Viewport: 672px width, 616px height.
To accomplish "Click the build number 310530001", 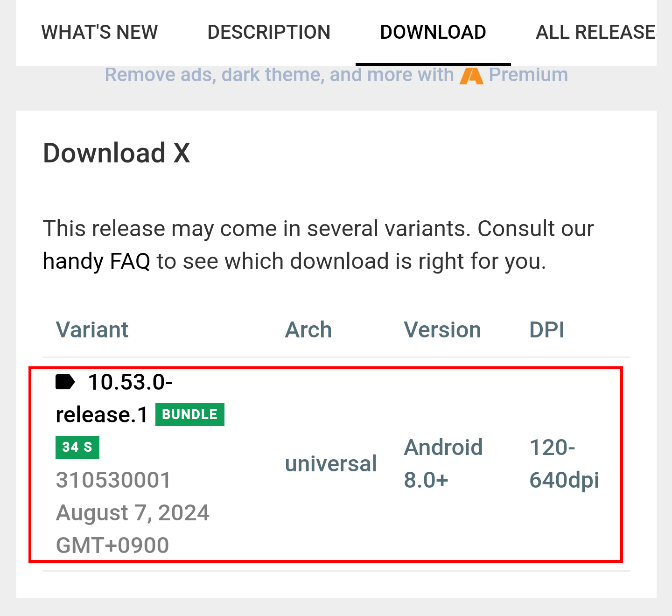I will click(113, 480).
